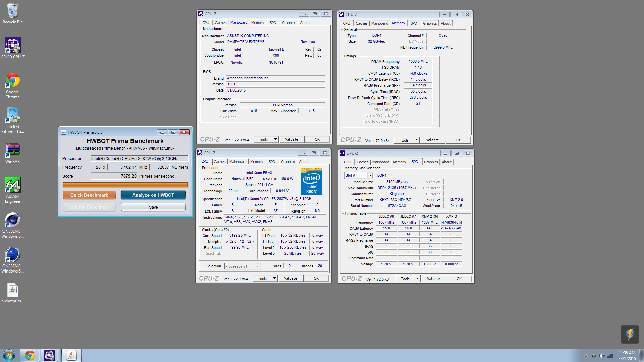Open the first CINEBENCH Windows desktop shortcut
This screenshot has width=644, height=362.
tap(13, 225)
